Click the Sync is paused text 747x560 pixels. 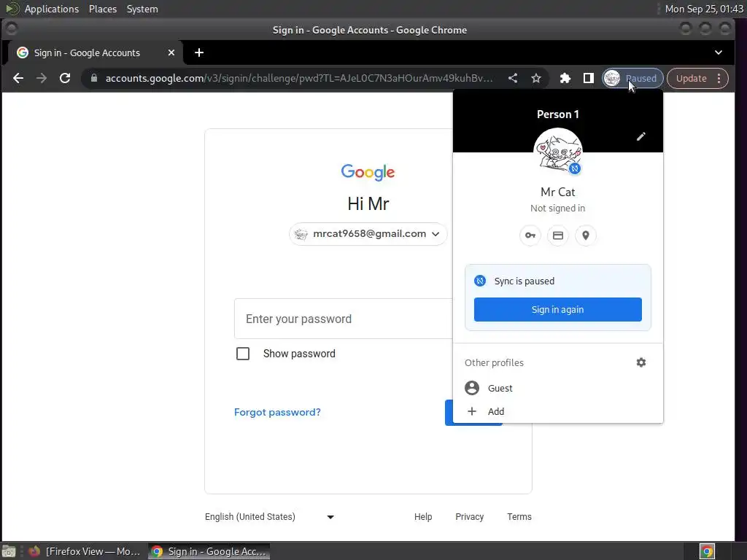click(524, 281)
